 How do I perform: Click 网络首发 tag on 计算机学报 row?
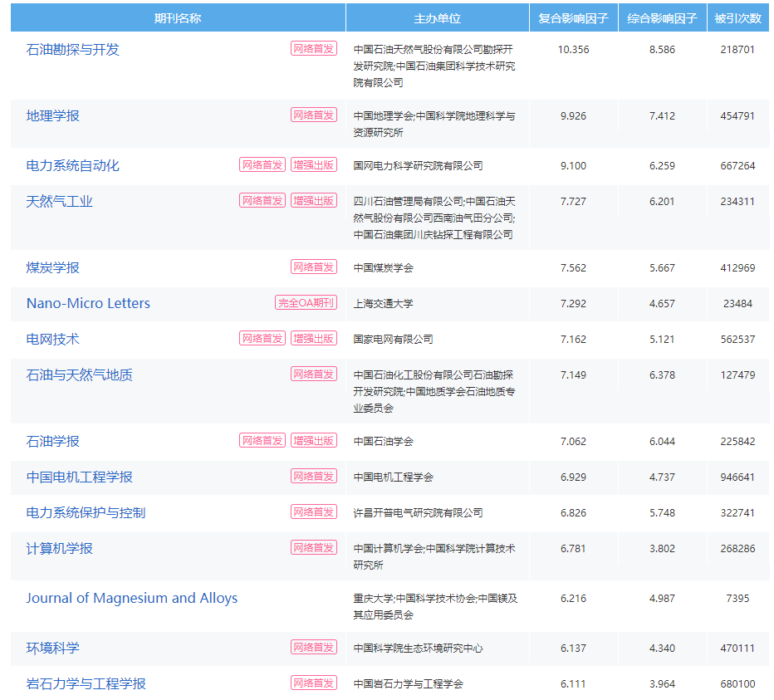(x=314, y=547)
